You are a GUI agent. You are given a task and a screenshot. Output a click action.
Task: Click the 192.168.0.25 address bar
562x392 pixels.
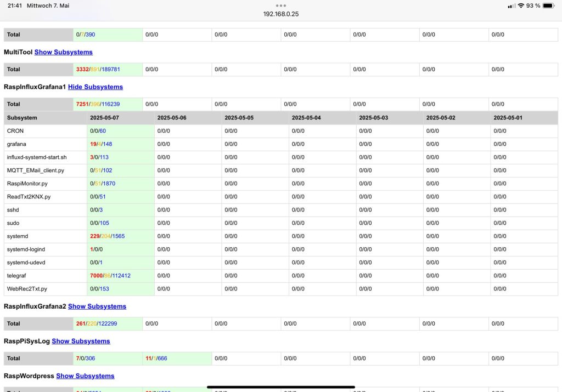281,14
